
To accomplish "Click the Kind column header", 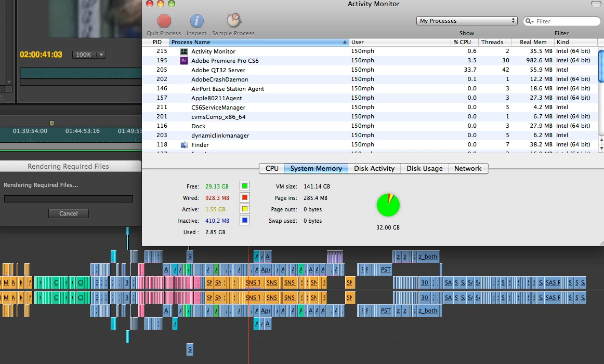I will pyautogui.click(x=576, y=42).
